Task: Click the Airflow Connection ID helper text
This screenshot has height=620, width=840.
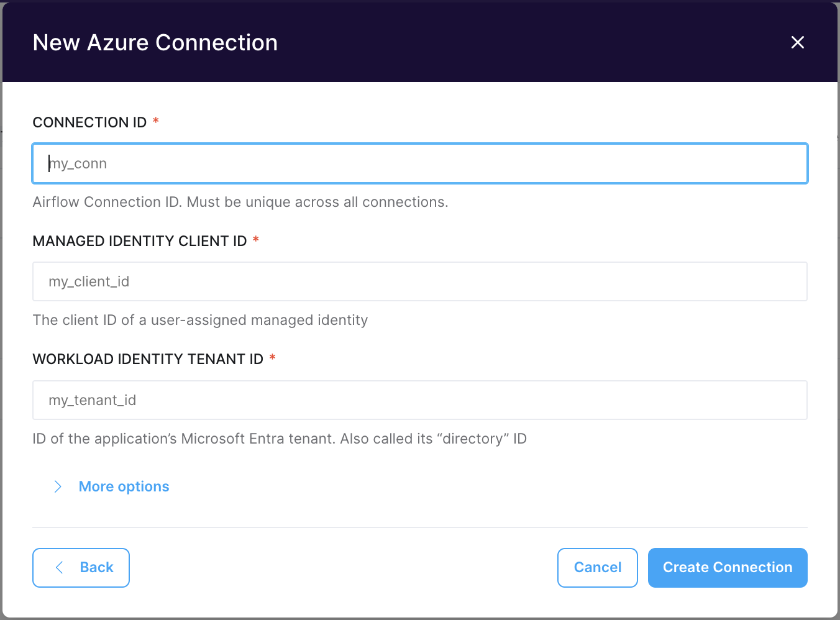Action: pos(240,202)
